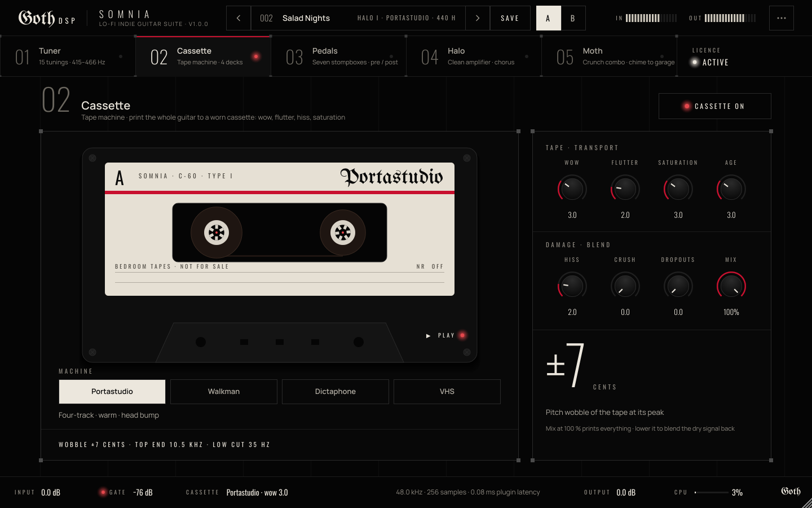Toggle NR OFF on the cassette label
The height and width of the screenshot is (508, 812).
click(x=430, y=266)
